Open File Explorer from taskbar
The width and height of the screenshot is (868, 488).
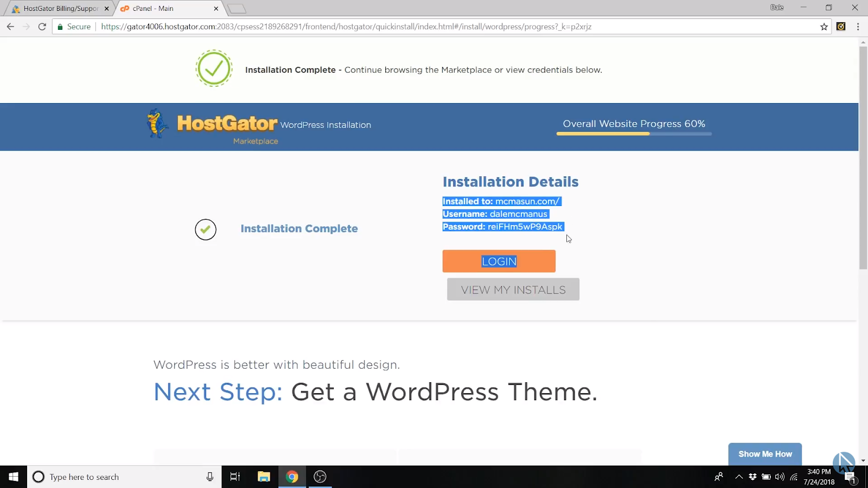coord(264,477)
